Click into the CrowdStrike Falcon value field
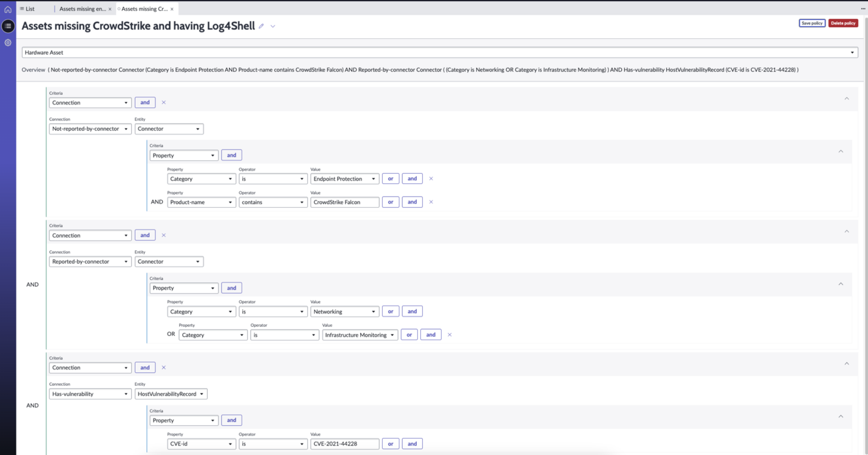Screen dimensions: 868x455 (x=344, y=202)
